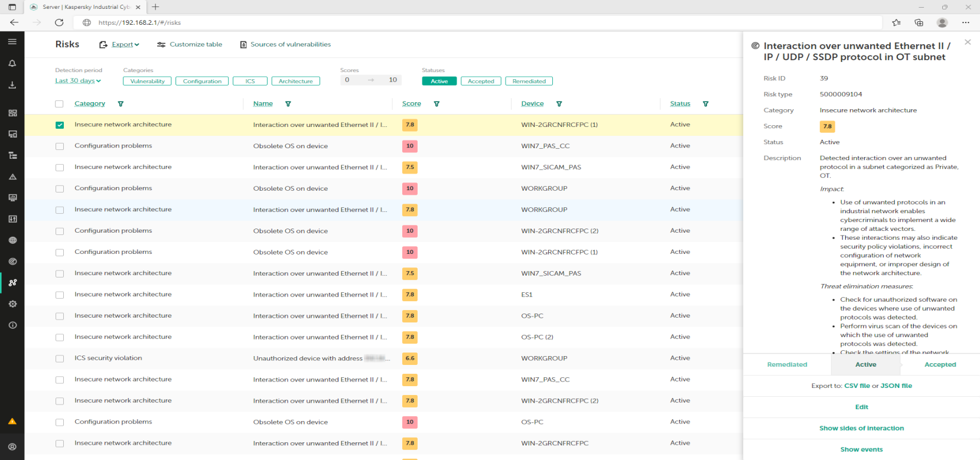Open the settings gear in the sidebar
Image resolution: width=980 pixels, height=460 pixels.
coord(12,304)
